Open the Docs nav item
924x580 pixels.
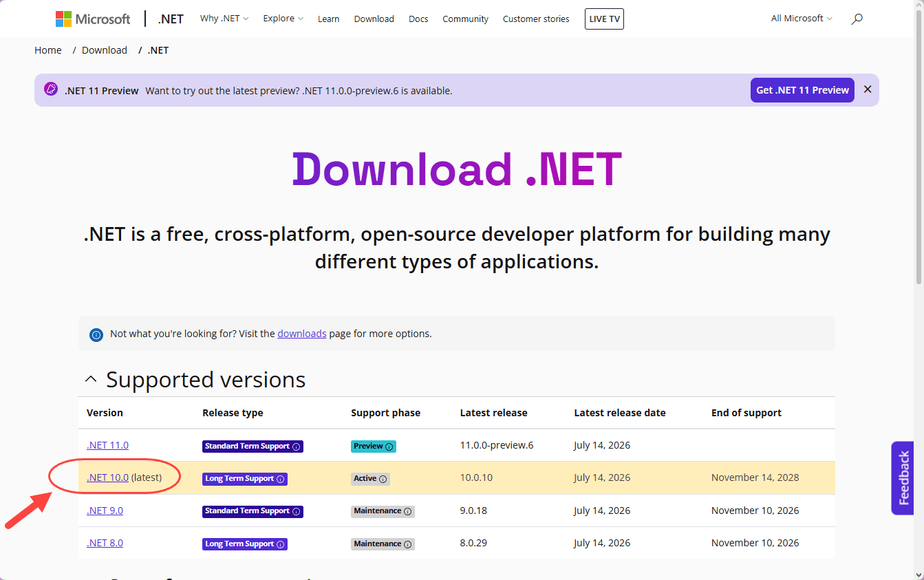click(x=418, y=19)
